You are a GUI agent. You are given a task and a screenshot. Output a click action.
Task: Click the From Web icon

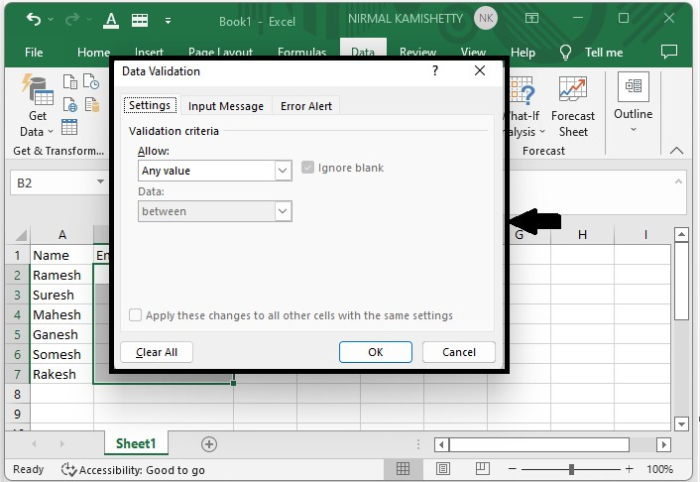(x=70, y=104)
